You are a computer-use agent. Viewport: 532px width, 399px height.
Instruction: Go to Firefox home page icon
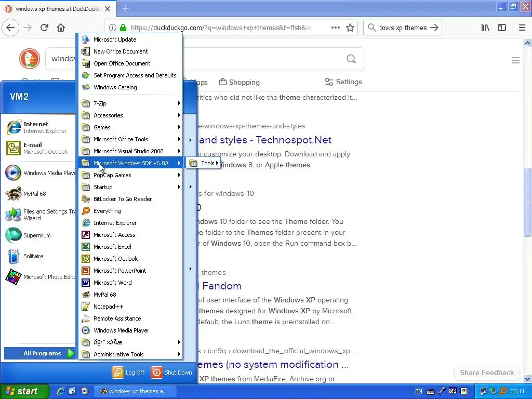[61, 28]
